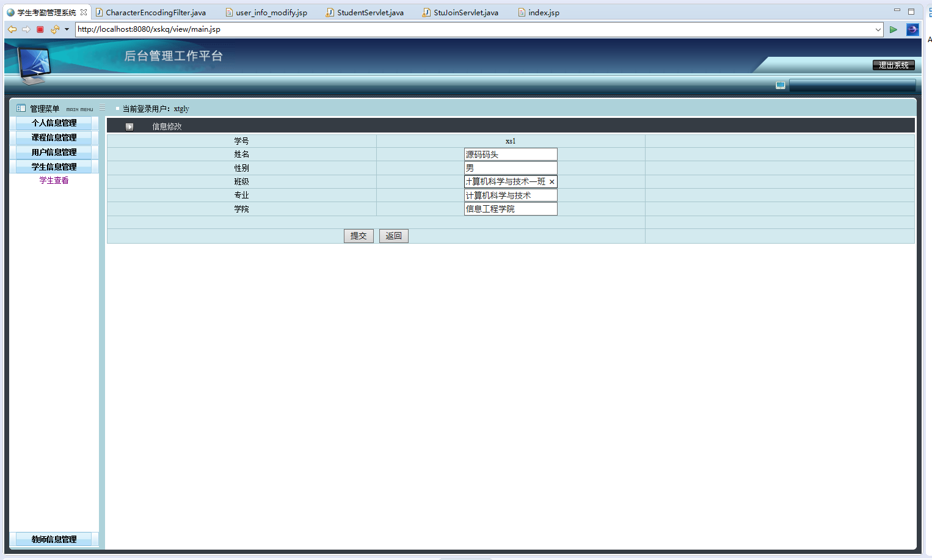Screen dimensions: 932x560
Task: Click the 退出系统 logout button
Action: [x=894, y=65]
